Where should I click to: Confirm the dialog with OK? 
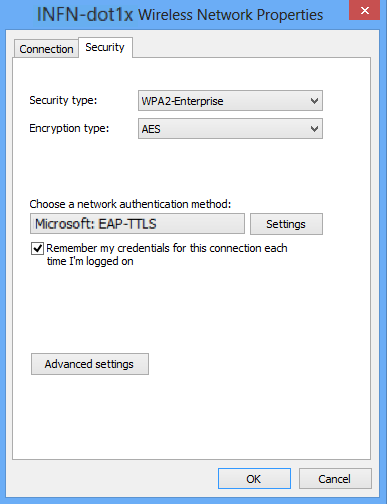click(x=254, y=479)
